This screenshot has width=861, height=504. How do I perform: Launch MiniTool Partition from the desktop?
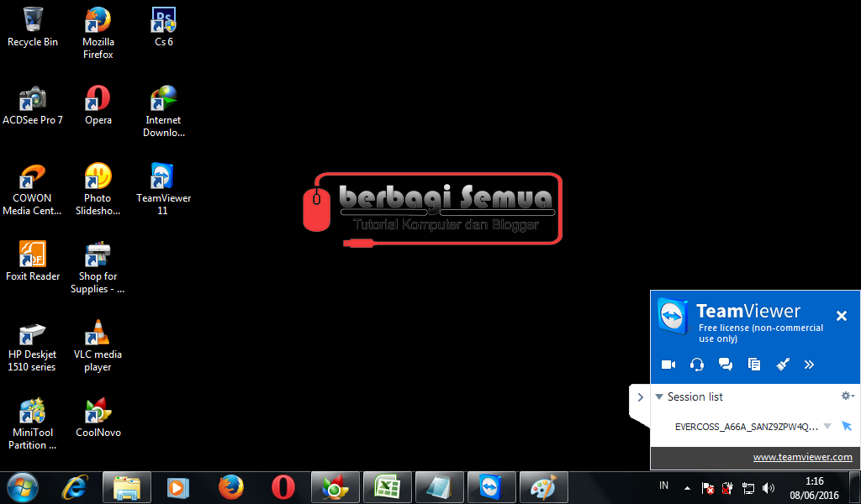(33, 412)
